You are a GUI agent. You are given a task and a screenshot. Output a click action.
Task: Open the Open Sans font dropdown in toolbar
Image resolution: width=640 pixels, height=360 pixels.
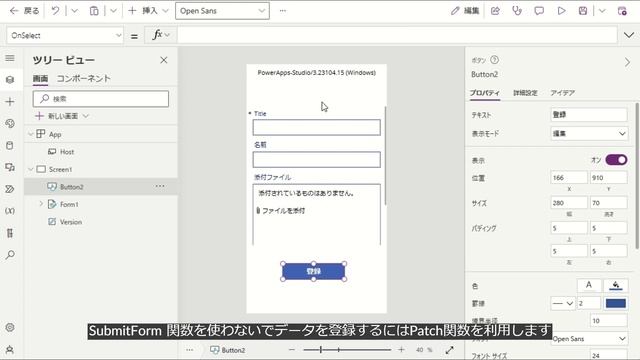(222, 11)
